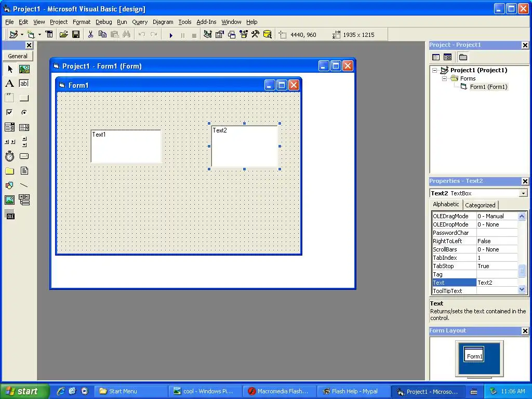Start the program with the Run arrow
The height and width of the screenshot is (399, 532).
171,35
